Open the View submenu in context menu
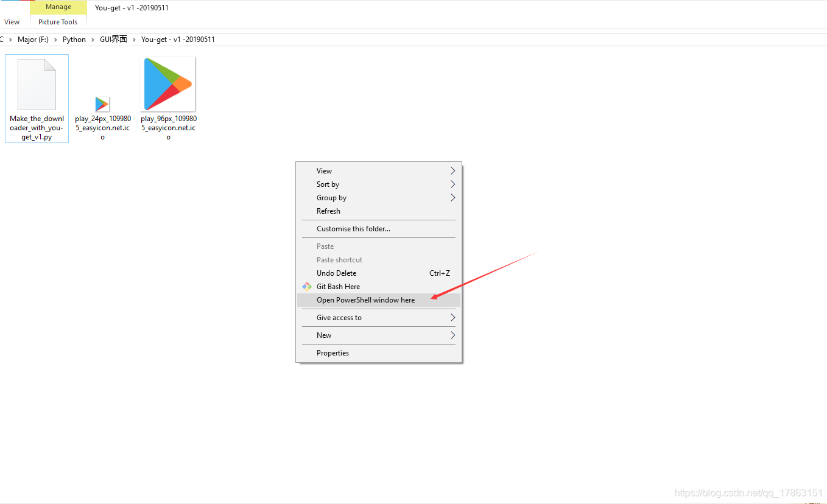 [379, 171]
